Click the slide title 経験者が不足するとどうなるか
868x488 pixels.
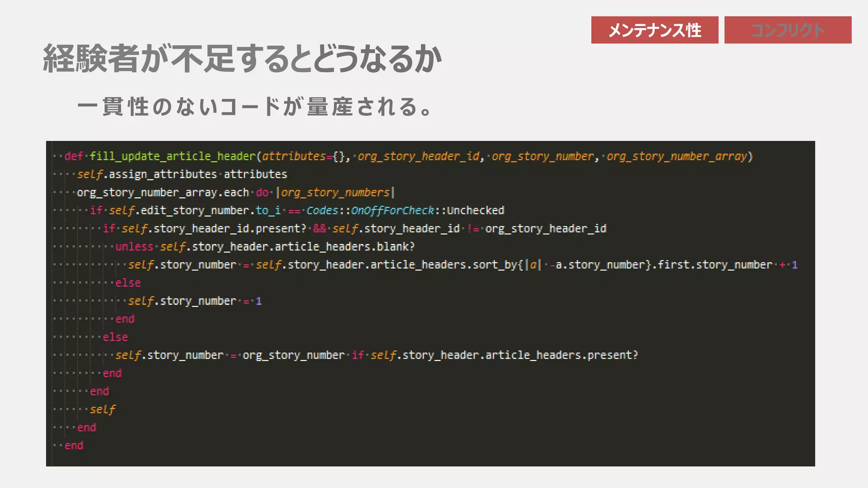click(242, 58)
